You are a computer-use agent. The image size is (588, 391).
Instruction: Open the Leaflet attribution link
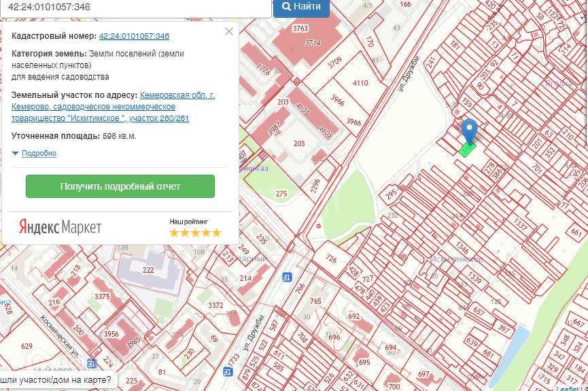click(x=568, y=388)
